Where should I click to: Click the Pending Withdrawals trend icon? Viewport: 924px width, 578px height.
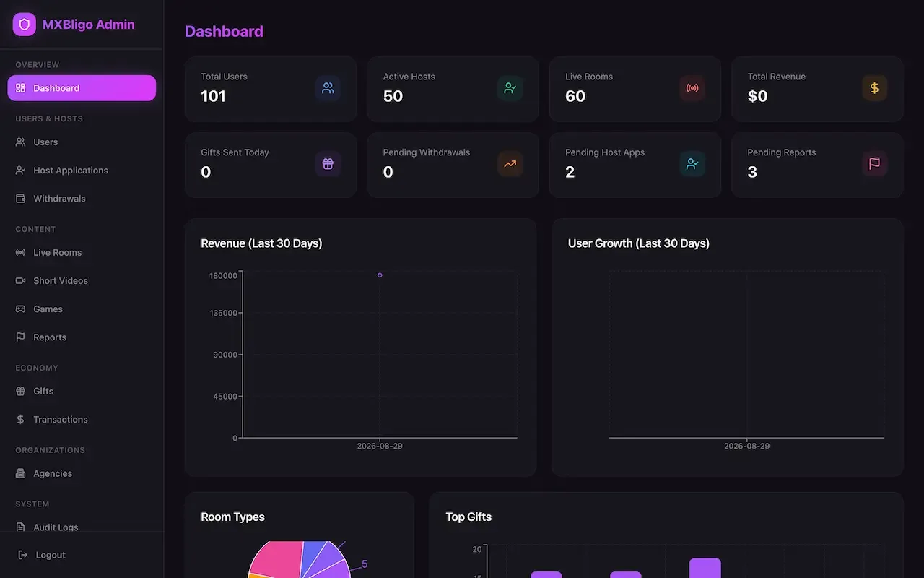point(510,164)
